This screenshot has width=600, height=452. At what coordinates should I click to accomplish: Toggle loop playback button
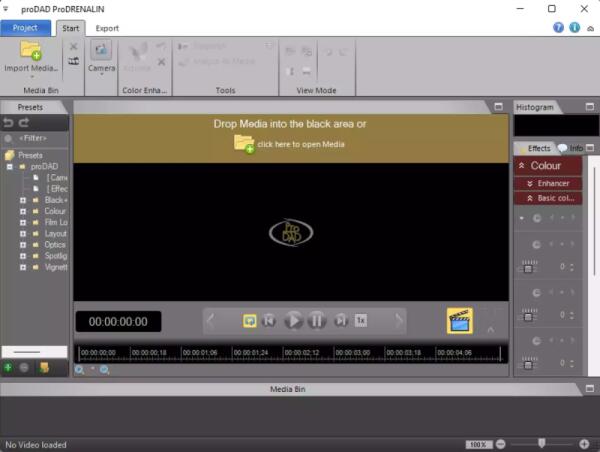tap(249, 321)
